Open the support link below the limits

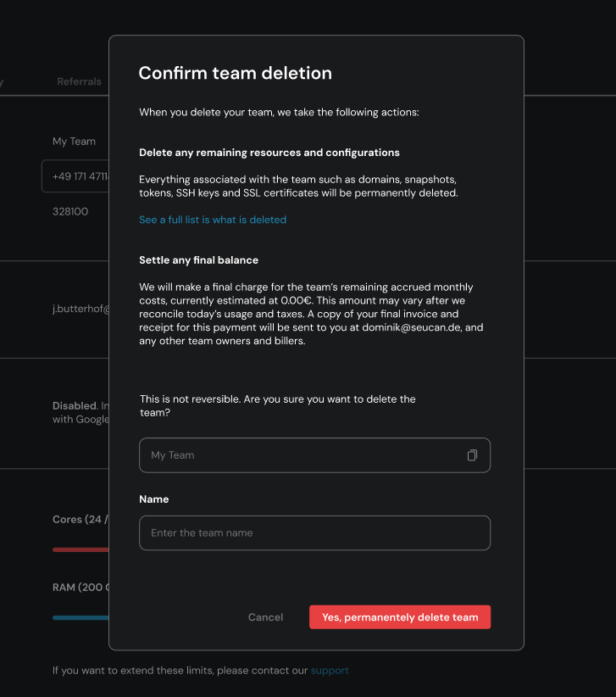(330, 671)
